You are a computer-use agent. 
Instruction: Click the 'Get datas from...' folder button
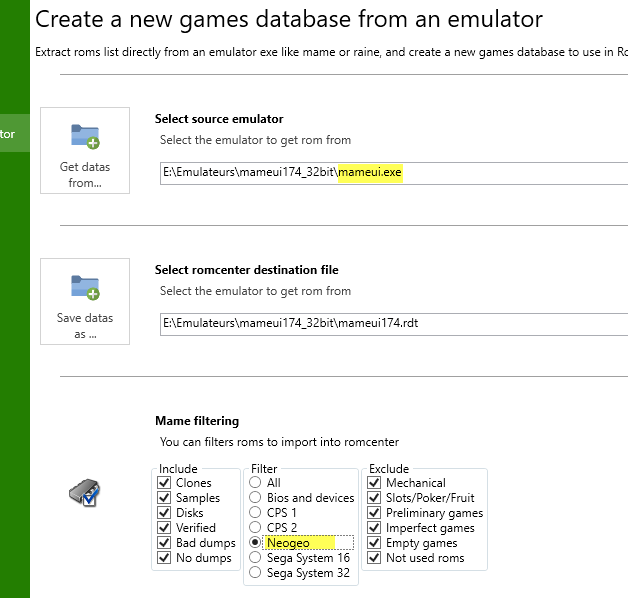pyautogui.click(x=85, y=150)
